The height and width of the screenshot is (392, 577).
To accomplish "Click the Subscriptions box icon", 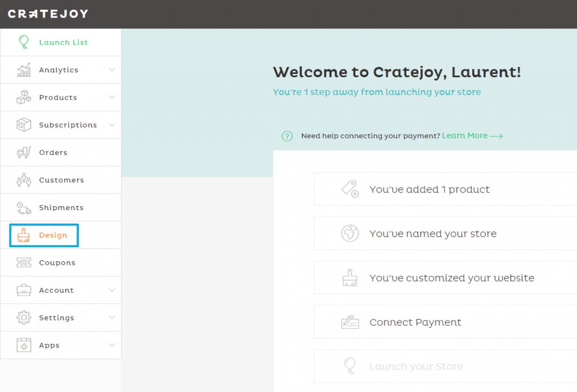I will [23, 124].
